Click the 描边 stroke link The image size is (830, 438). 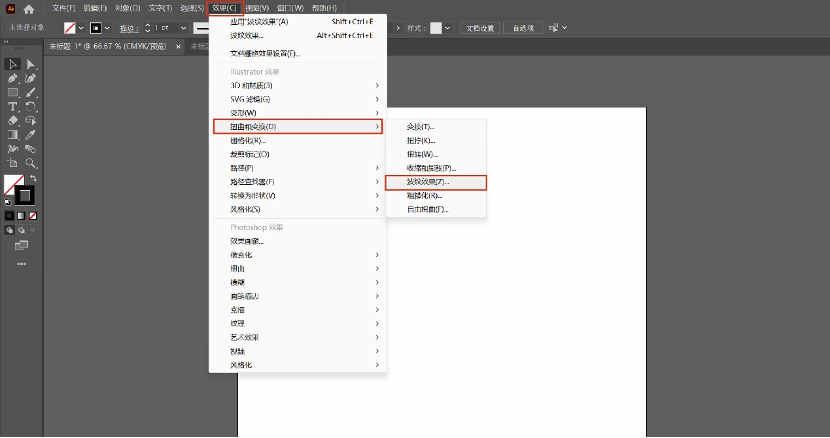point(129,28)
